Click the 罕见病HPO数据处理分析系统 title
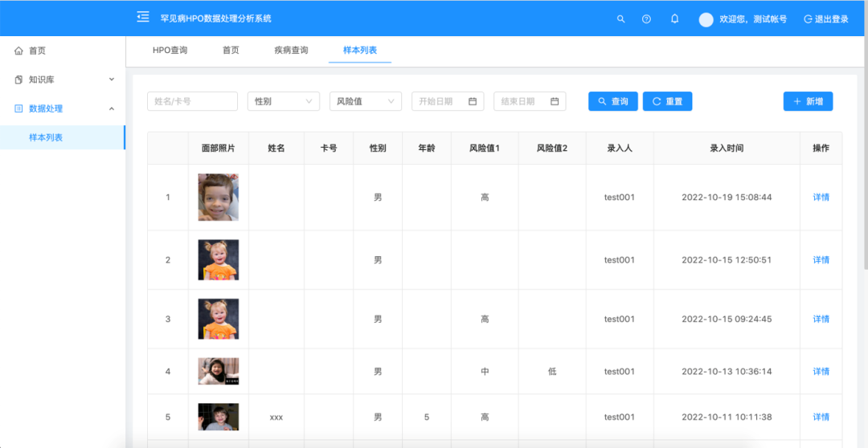Screen dimensions: 868x448 215,18
